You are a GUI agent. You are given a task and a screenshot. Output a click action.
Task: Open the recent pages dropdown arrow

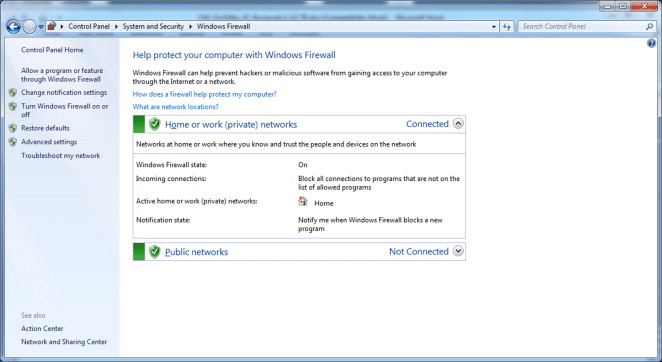[41, 27]
